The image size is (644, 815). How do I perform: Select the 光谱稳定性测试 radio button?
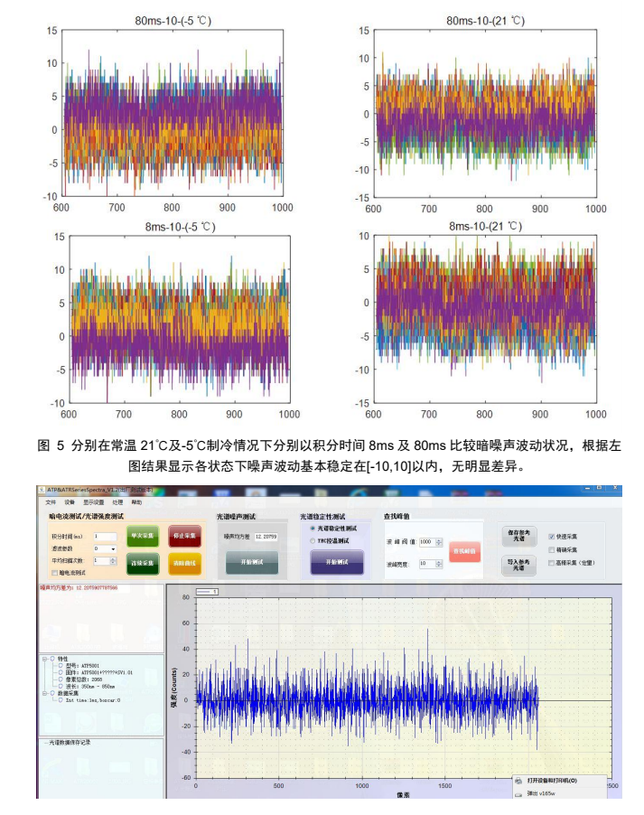click(313, 528)
